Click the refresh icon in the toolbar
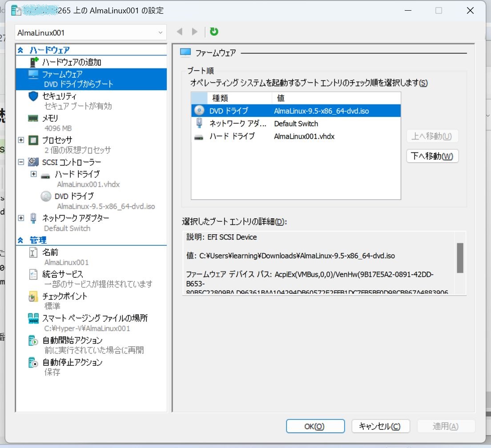Viewport: 491px width, 448px height. (x=213, y=32)
